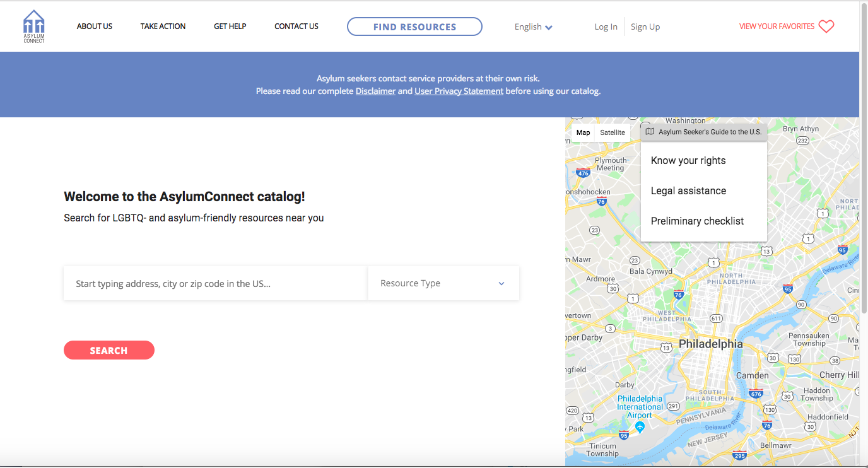This screenshot has width=868, height=468.
Task: Collapse the Asylum Seeker's Guide to the U.S. dropdown
Action: coord(704,132)
